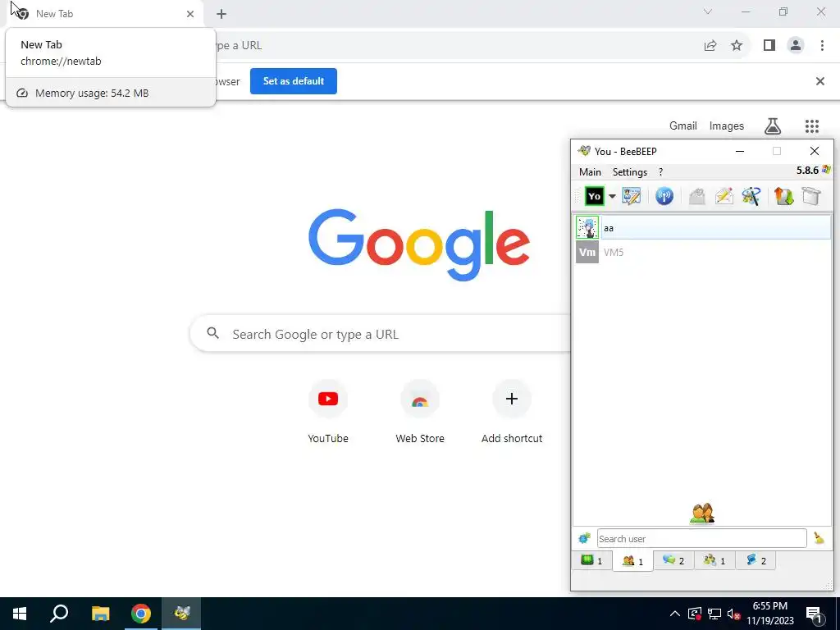Click the Google search box
840x630 pixels.
tap(381, 334)
